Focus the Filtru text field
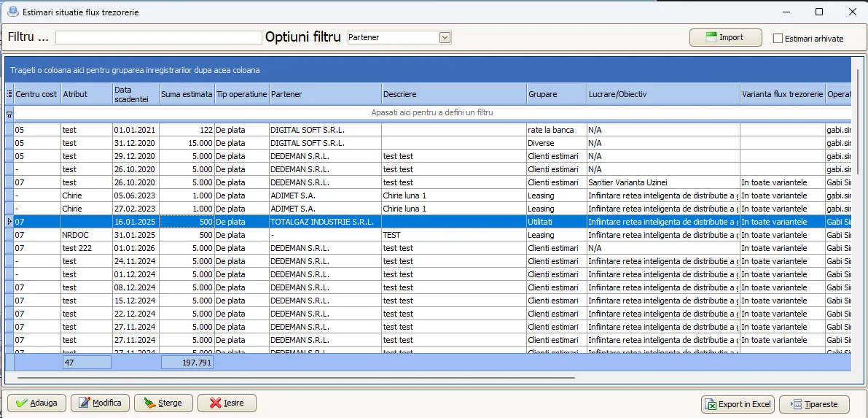Screen dimensions: 868x418 pyautogui.click(x=158, y=37)
